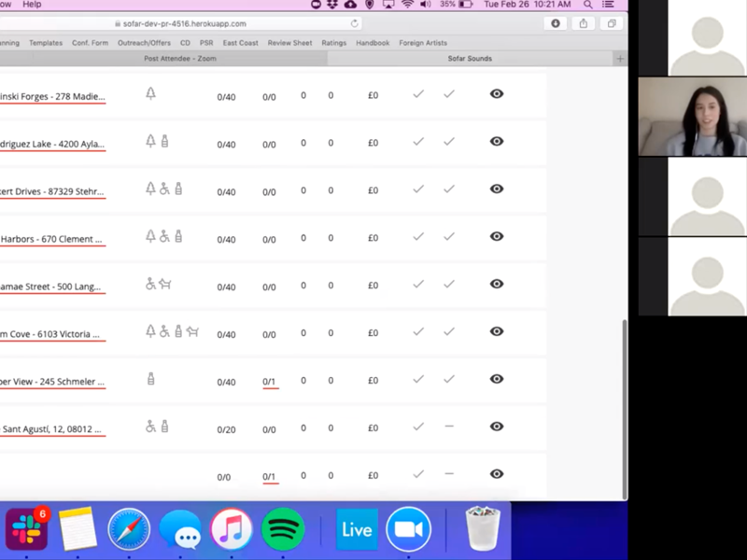The width and height of the screenshot is (747, 560).
Task: Show all tabs in Safari
Action: point(612,23)
